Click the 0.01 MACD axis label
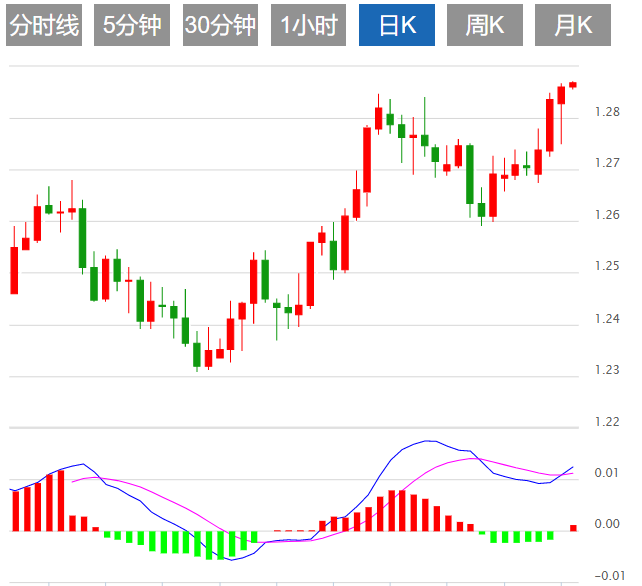The image size is (642, 586). [x=607, y=473]
